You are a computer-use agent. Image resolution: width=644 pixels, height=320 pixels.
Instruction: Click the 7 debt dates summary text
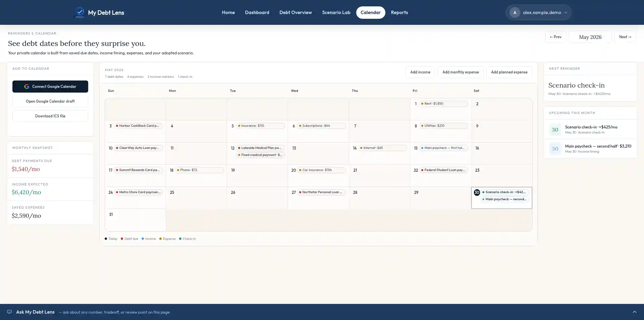[114, 77]
